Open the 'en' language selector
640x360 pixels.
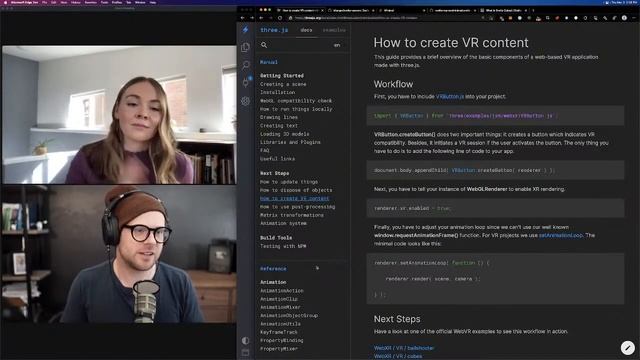337,45
